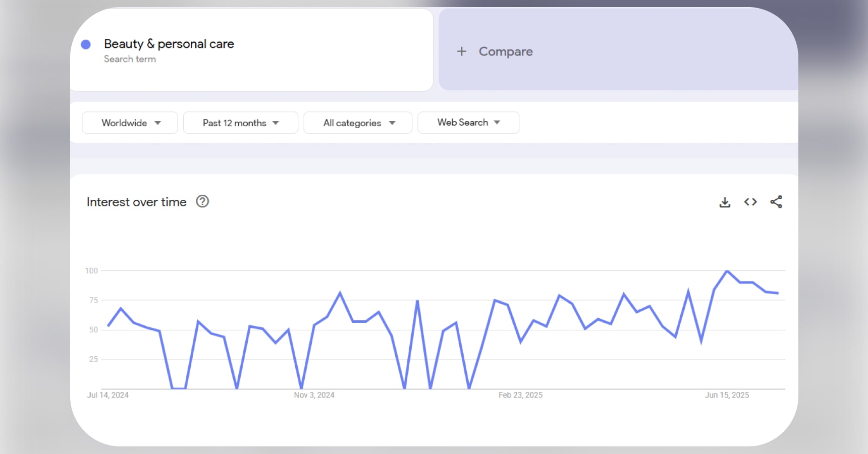868x454 pixels.
Task: Expand the All categories dropdown
Action: pos(358,123)
